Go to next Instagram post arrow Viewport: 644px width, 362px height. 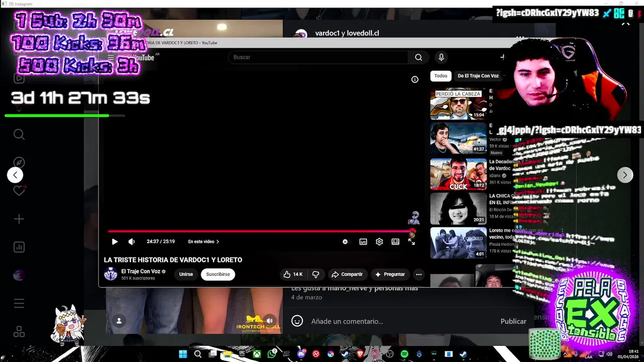coord(625,175)
